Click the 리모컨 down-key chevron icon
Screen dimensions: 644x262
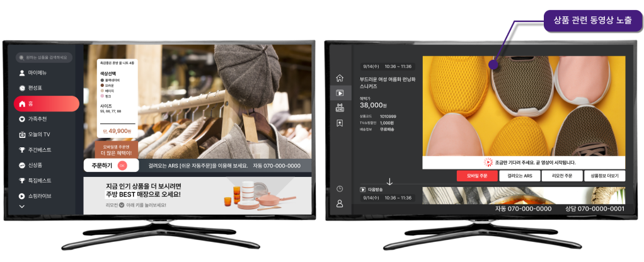pyautogui.click(x=122, y=205)
